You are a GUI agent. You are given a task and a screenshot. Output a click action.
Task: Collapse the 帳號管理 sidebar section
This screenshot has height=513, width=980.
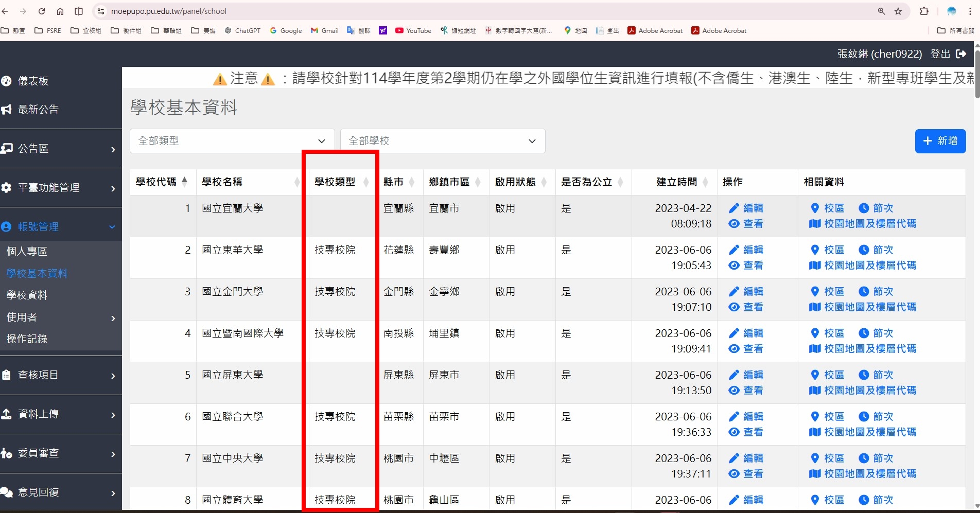(x=61, y=227)
